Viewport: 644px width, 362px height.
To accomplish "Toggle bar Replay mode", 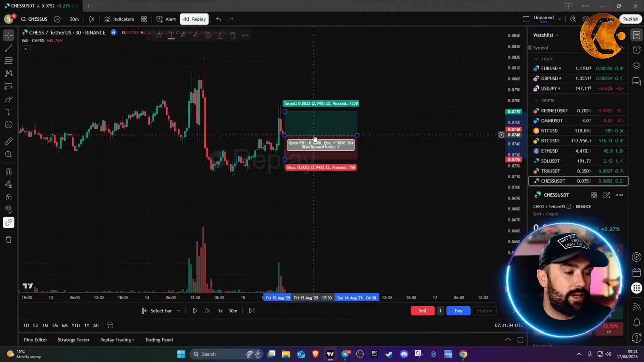I will 195,19.
